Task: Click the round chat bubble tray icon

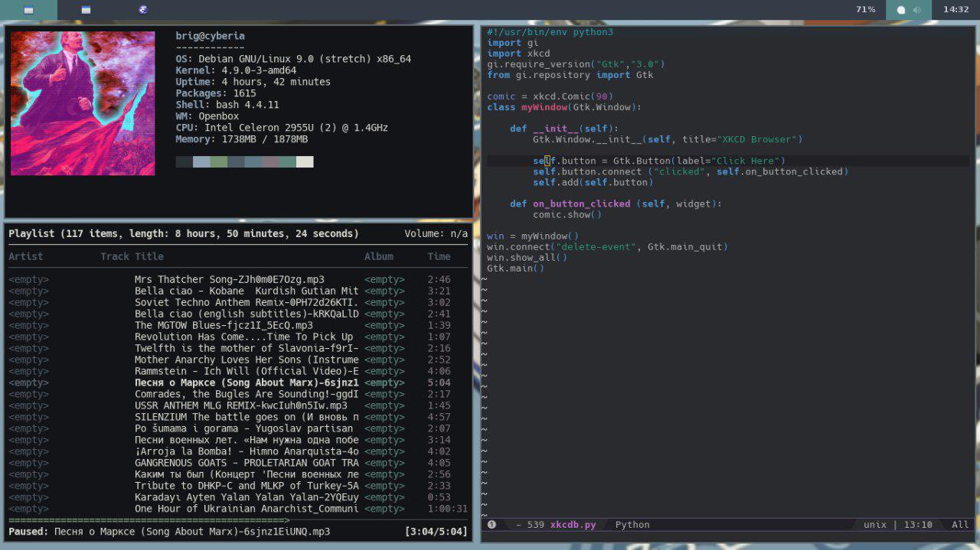Action: (901, 10)
